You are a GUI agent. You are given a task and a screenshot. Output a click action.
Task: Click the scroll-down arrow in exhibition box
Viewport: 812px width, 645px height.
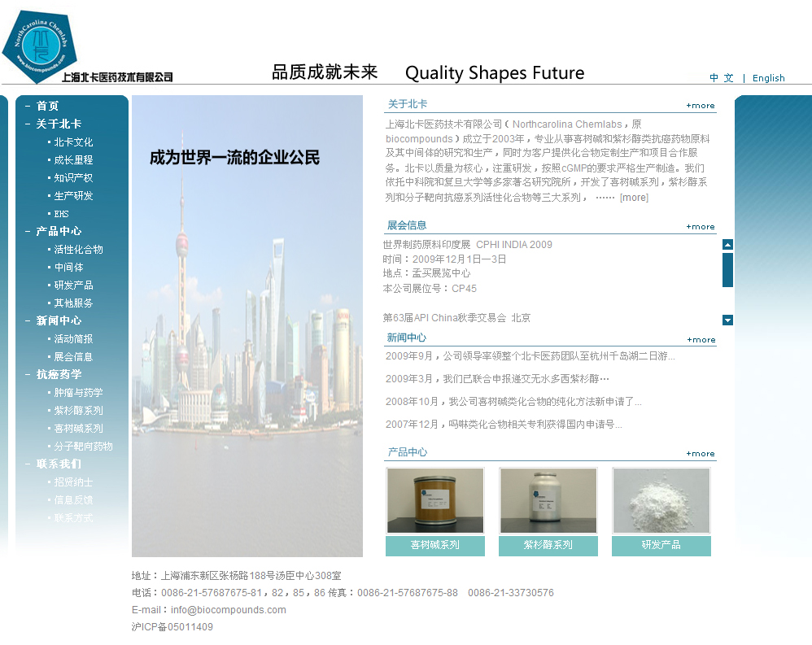(727, 320)
